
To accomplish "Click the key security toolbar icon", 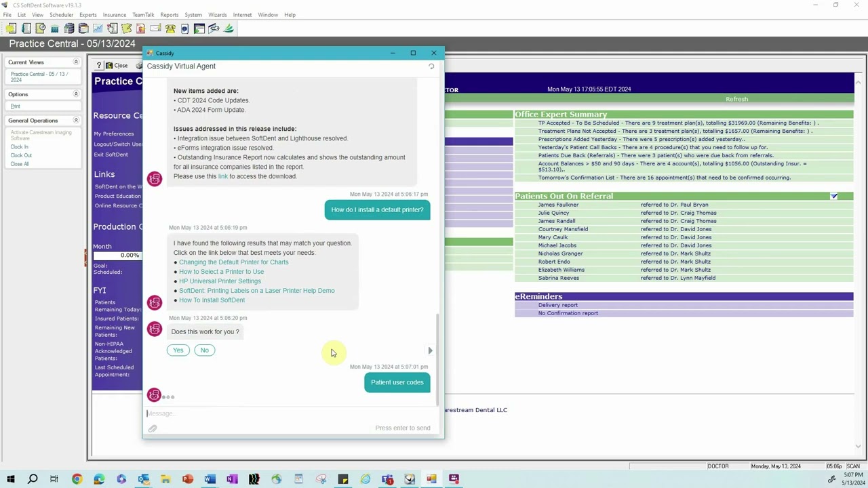I will click(214, 28).
